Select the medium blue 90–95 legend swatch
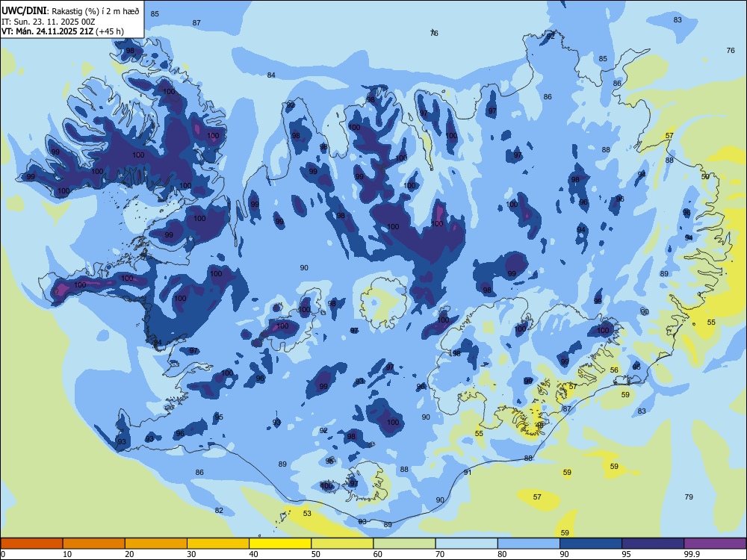This screenshot has height=560, width=747. [591, 544]
